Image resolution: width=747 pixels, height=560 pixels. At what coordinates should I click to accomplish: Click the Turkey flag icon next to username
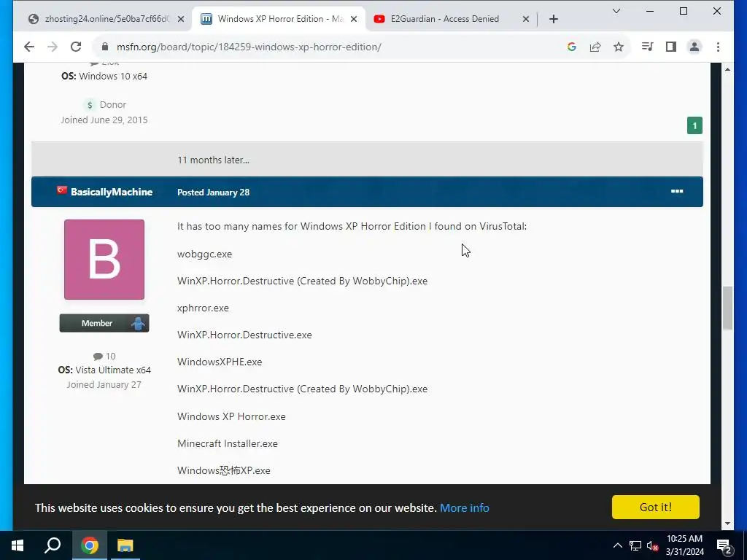tap(62, 190)
